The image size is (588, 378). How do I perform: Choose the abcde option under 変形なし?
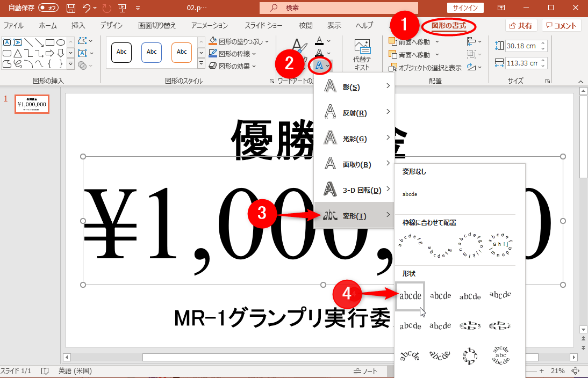coord(410,194)
